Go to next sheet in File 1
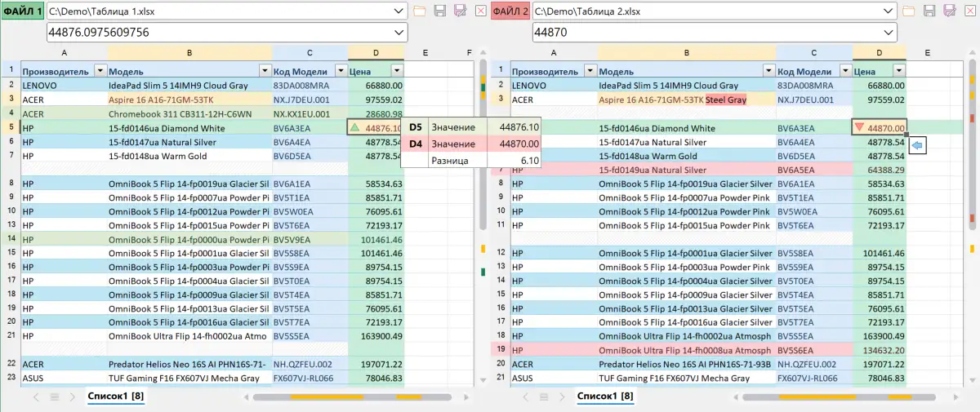 pos(73,396)
